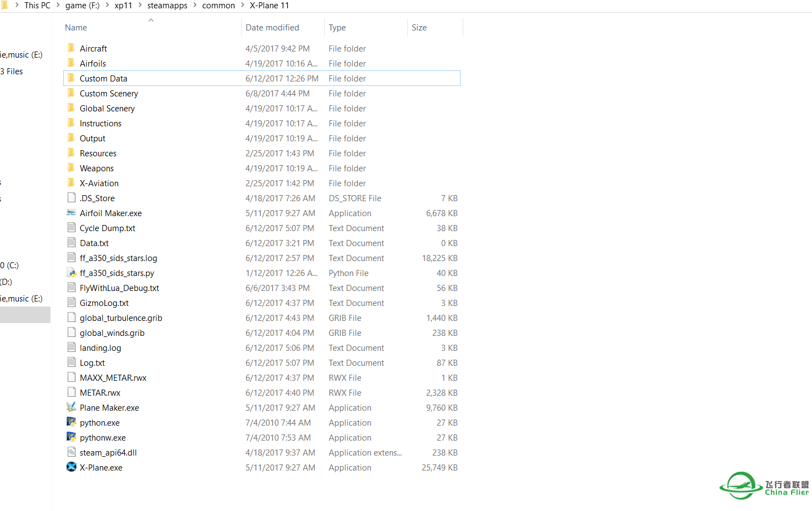Click the python.exe icon
This screenshot has height=511, width=812.
(71, 422)
